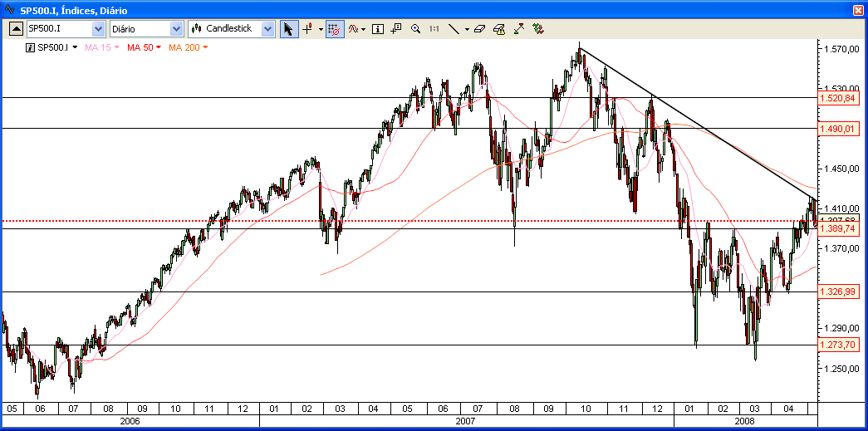The image size is (868, 431).
Task: Select the eraser tool
Action: click(480, 29)
